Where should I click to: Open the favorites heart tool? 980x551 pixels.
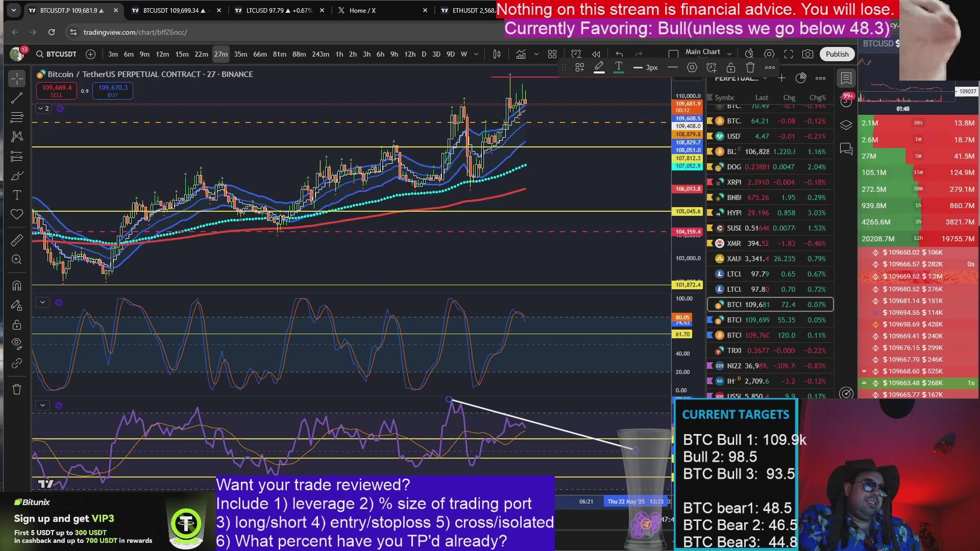pyautogui.click(x=17, y=214)
